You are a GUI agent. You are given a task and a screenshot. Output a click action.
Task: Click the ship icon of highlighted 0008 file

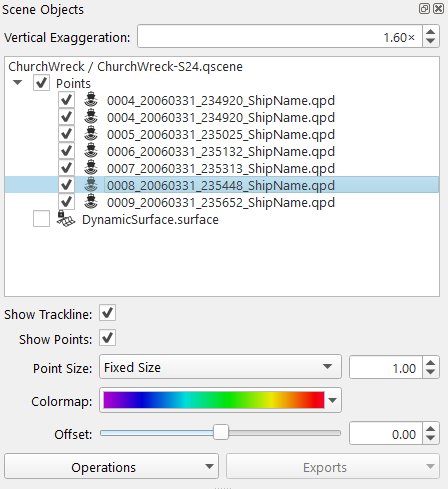click(91, 185)
